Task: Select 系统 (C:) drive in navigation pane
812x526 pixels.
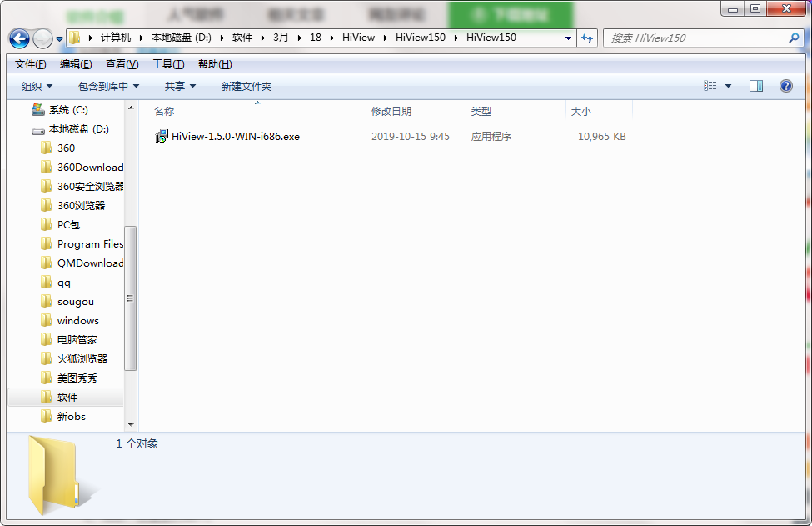Action: pos(68,110)
